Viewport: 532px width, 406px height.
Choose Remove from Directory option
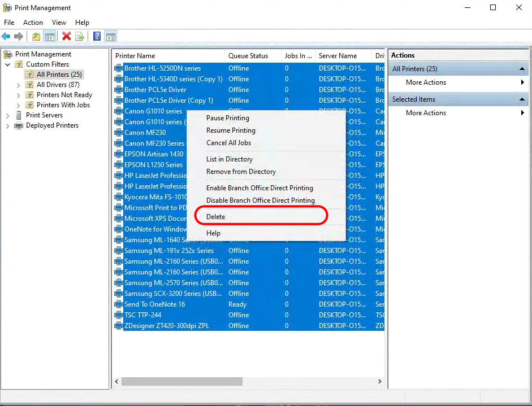tap(266, 172)
